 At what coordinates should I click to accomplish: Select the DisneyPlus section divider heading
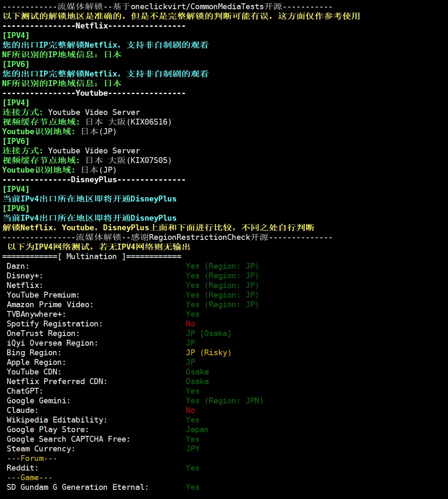point(94,179)
